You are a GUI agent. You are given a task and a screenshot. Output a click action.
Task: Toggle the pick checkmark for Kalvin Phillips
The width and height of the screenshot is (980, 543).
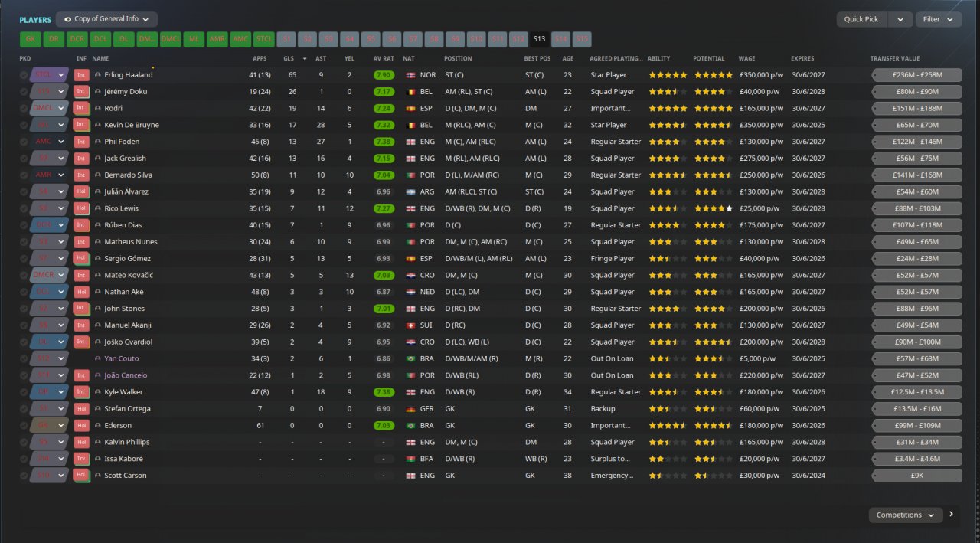pos(24,442)
